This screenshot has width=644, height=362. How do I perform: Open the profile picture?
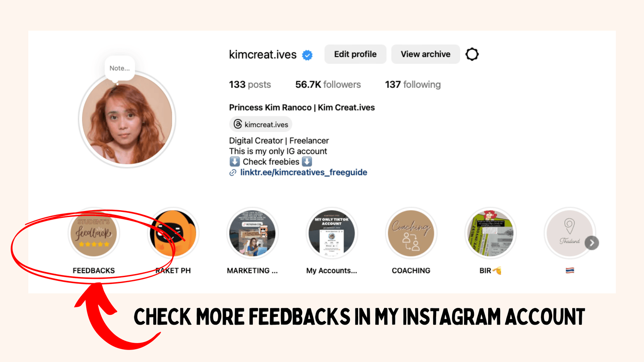(127, 120)
